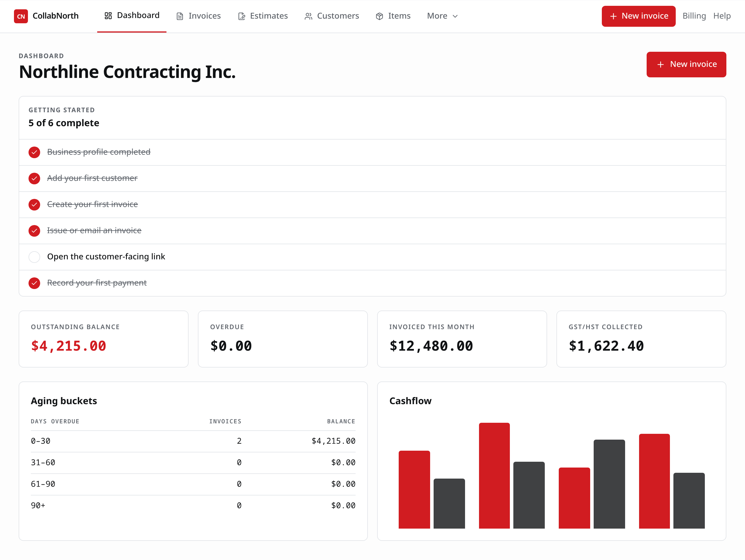Click the Business profile completed text
This screenshot has width=745, height=560.
pyautogui.click(x=99, y=152)
